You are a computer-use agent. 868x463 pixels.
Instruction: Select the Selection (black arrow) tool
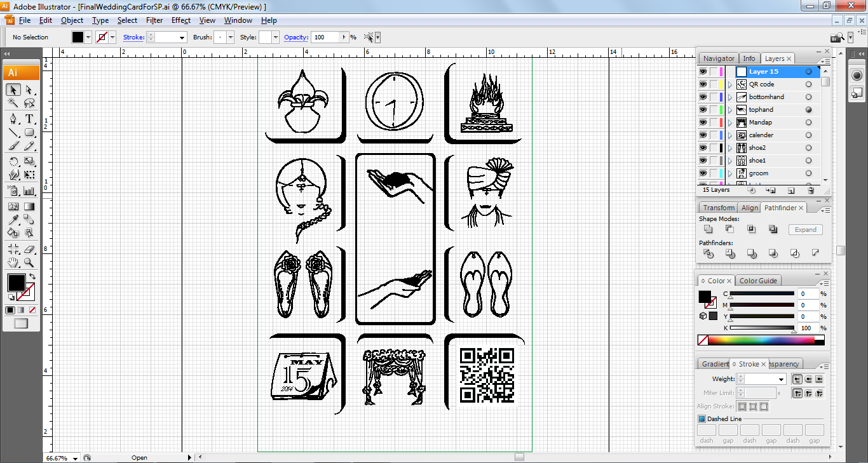click(13, 90)
